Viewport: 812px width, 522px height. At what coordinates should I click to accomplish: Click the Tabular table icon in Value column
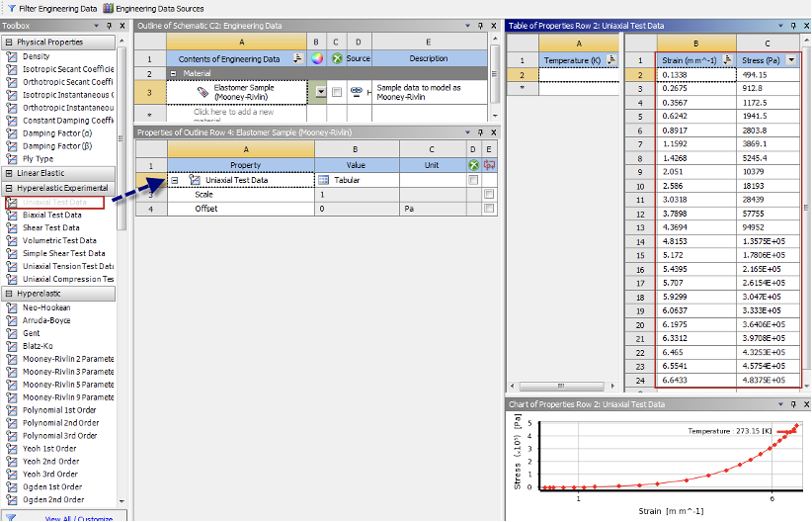tap(324, 180)
